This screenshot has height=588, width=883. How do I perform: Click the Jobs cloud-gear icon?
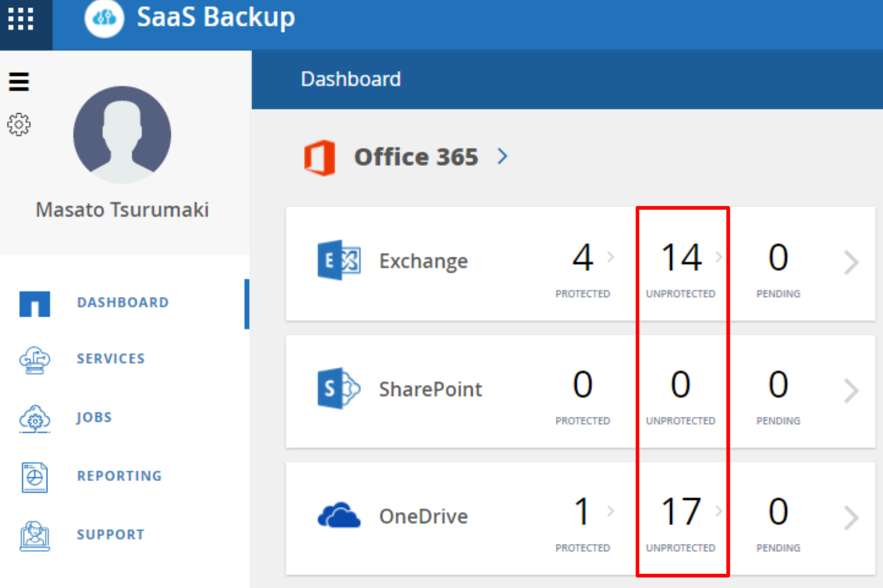pyautogui.click(x=35, y=419)
